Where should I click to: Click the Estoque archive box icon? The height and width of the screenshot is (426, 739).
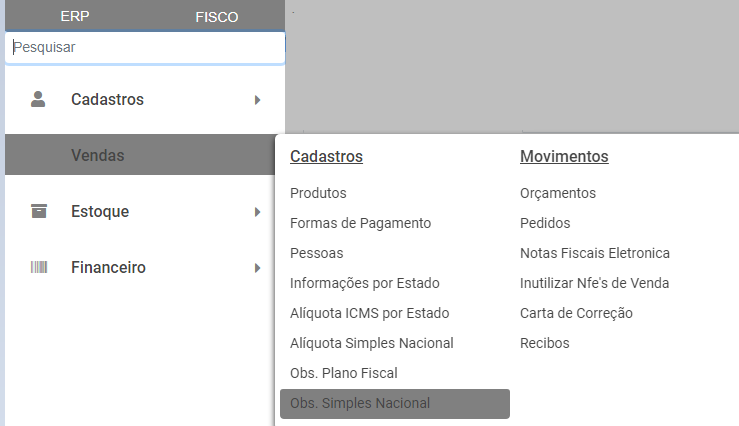39,211
